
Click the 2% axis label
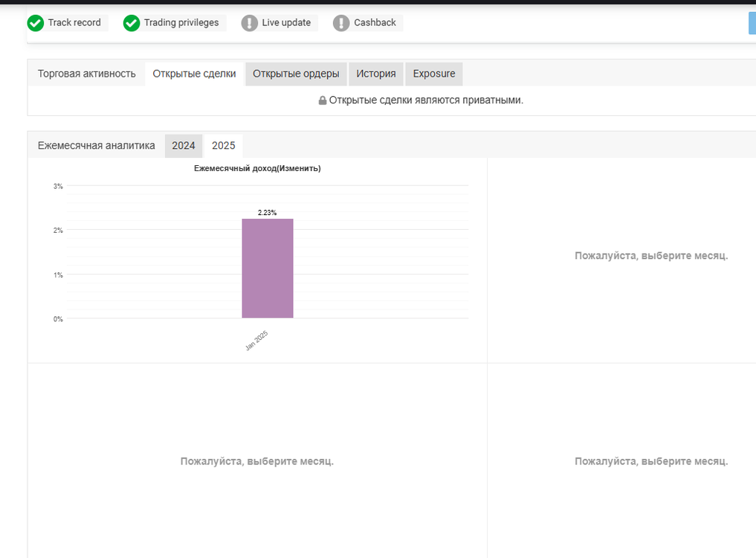[x=58, y=230]
